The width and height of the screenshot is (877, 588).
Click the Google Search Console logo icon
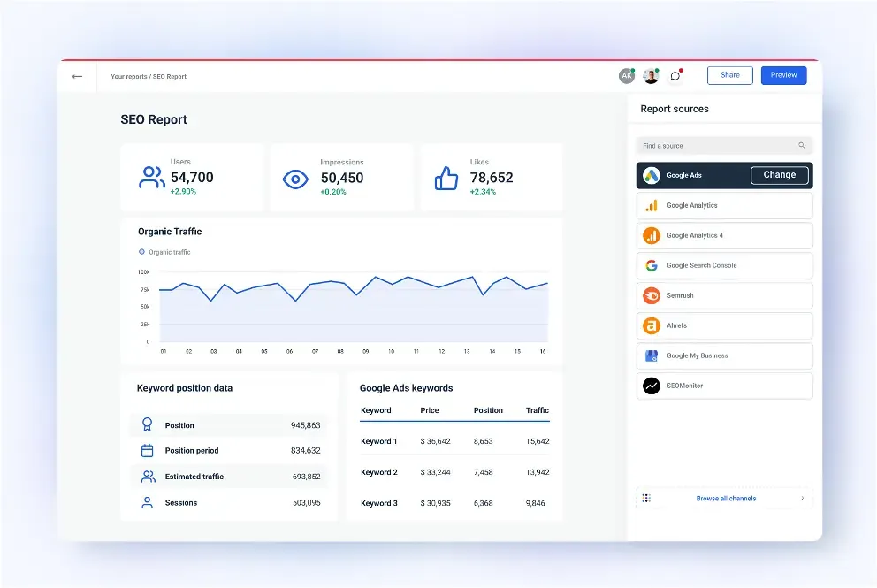[x=651, y=266]
